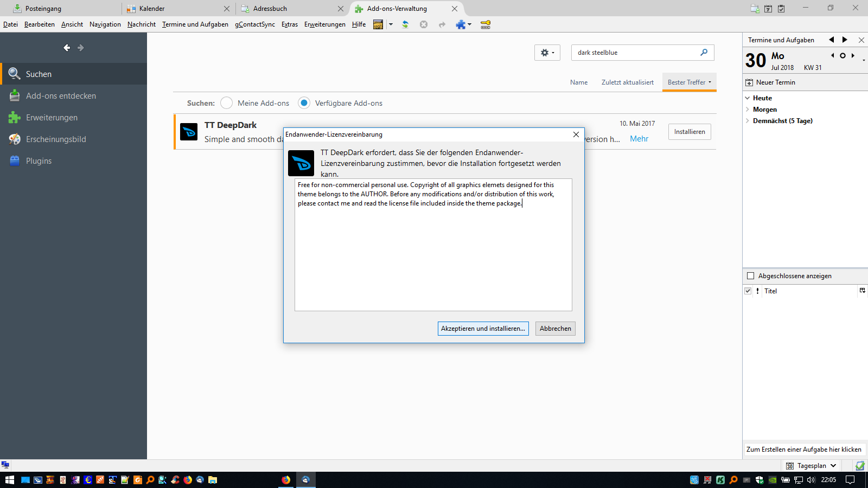The width and height of the screenshot is (868, 488).
Task: Click the yellow key toolbar icon
Action: 486,24
